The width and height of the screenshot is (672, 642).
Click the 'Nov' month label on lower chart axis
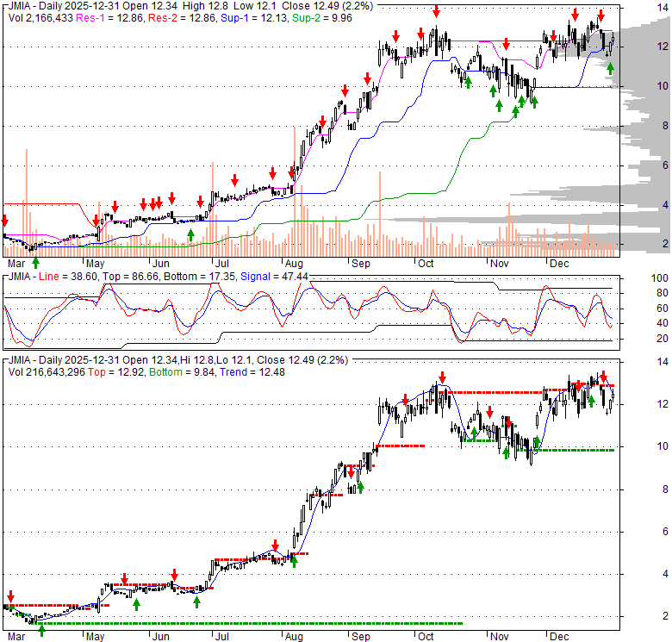coord(500,637)
